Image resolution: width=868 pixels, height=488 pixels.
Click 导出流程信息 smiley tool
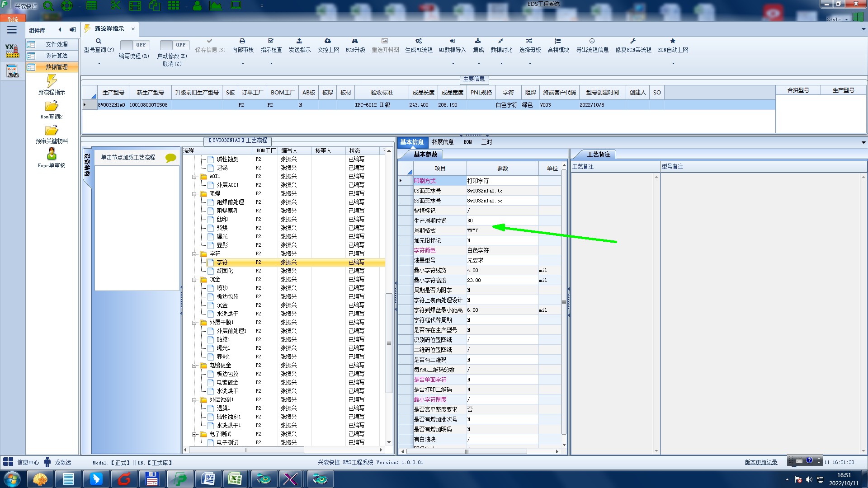point(592,46)
